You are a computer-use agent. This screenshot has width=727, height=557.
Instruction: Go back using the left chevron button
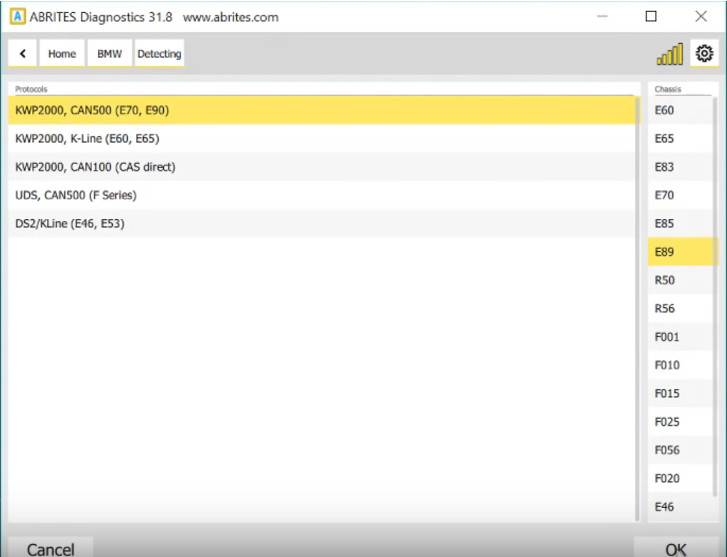click(x=22, y=53)
